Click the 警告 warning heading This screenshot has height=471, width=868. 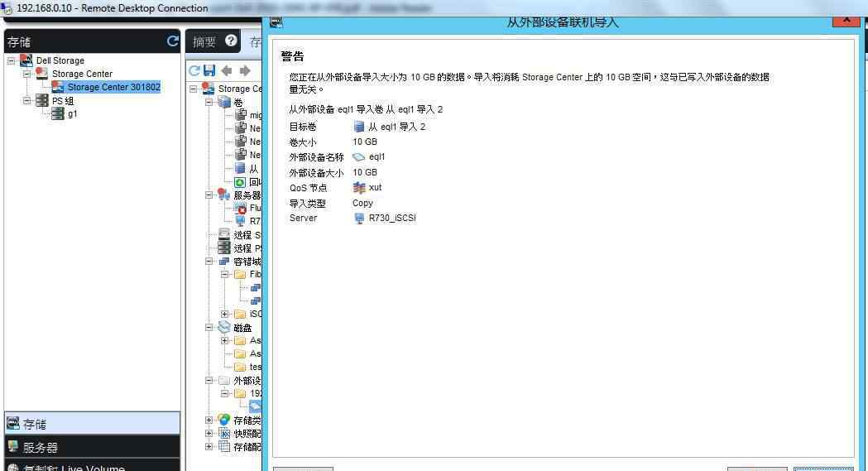(x=292, y=56)
